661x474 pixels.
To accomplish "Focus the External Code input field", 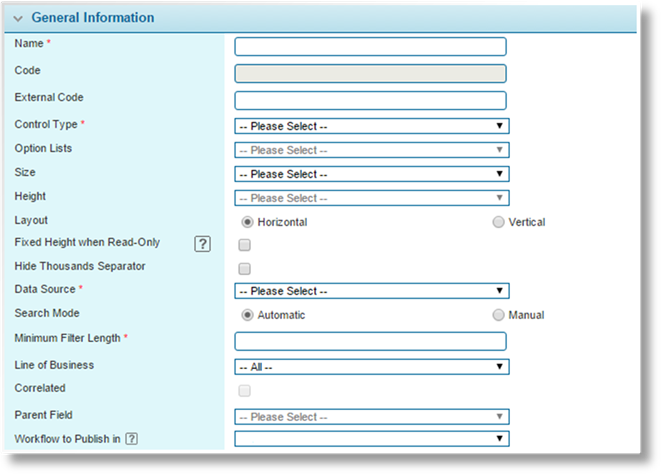I will pyautogui.click(x=370, y=100).
